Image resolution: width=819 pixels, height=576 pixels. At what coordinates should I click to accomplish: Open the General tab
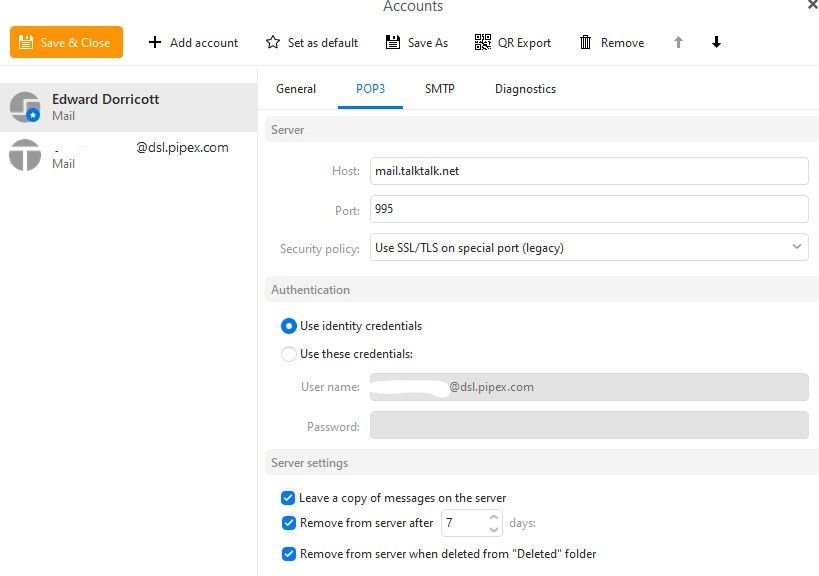[x=296, y=89]
